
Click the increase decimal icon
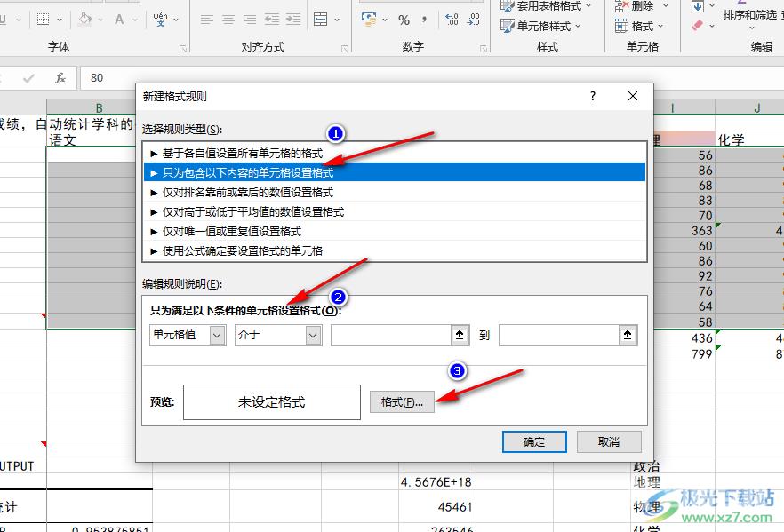[x=452, y=20]
